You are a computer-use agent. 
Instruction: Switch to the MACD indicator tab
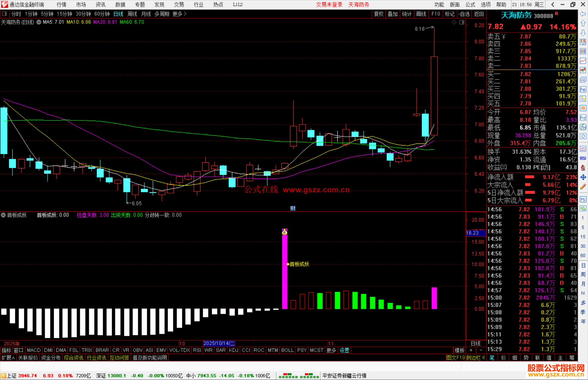[34, 350]
